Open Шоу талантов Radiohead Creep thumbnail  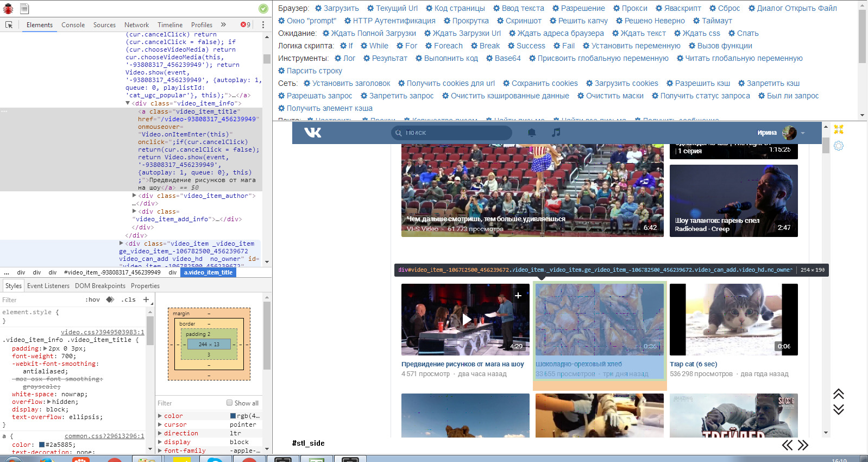click(x=734, y=201)
